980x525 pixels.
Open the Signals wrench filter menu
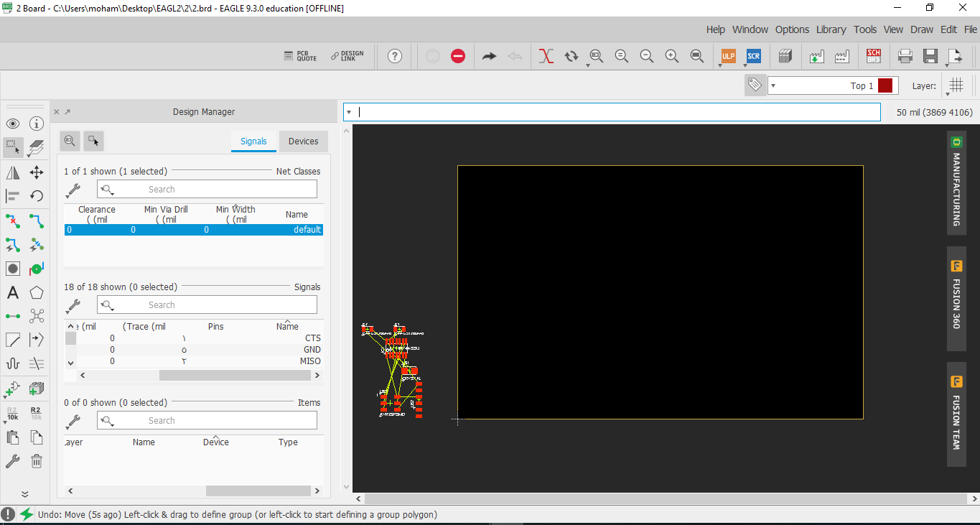tap(73, 306)
